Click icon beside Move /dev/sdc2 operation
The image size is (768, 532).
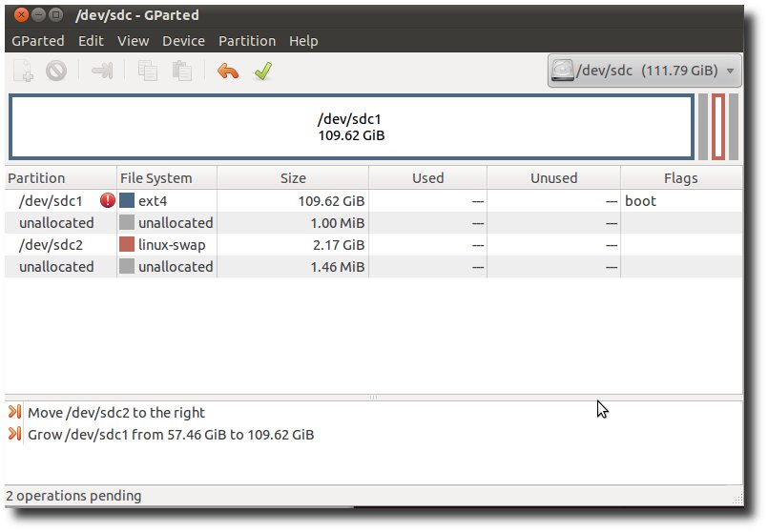[x=14, y=412]
